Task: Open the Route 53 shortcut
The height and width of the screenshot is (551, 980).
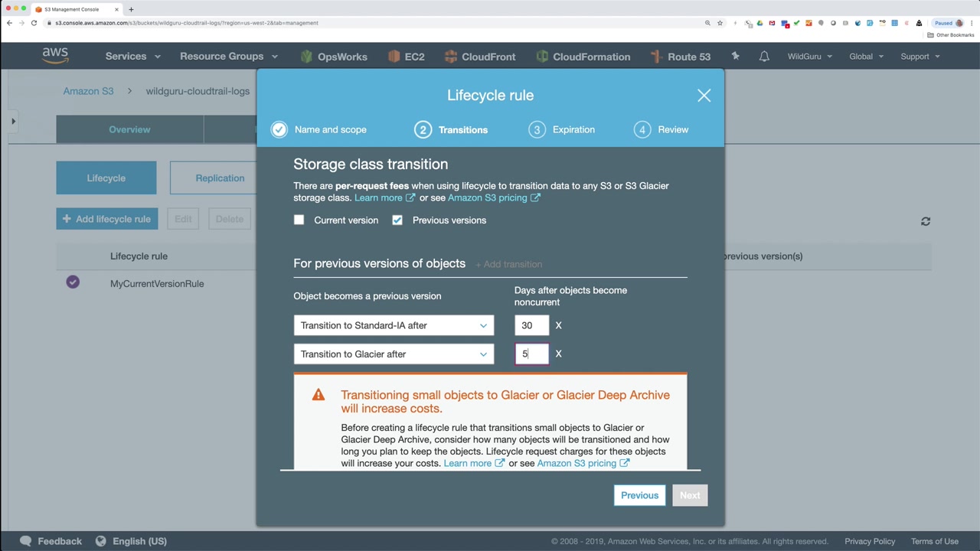Action: (x=680, y=57)
